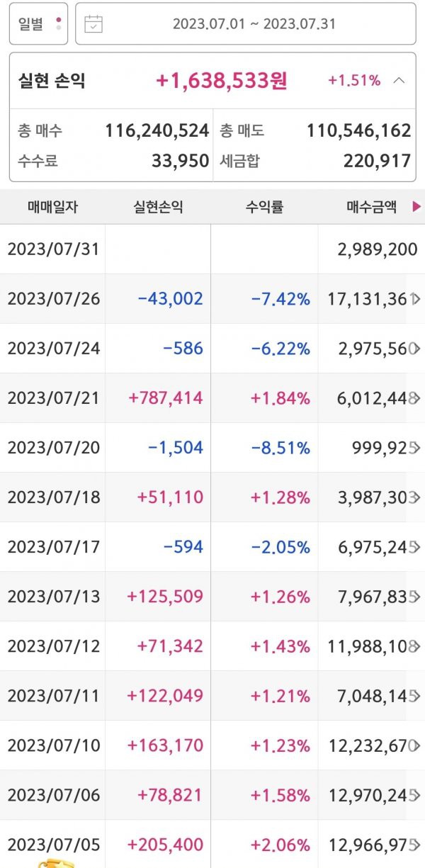Open details arrow for 2023/07/18 row
Screen dimensions: 425x868
point(416,497)
